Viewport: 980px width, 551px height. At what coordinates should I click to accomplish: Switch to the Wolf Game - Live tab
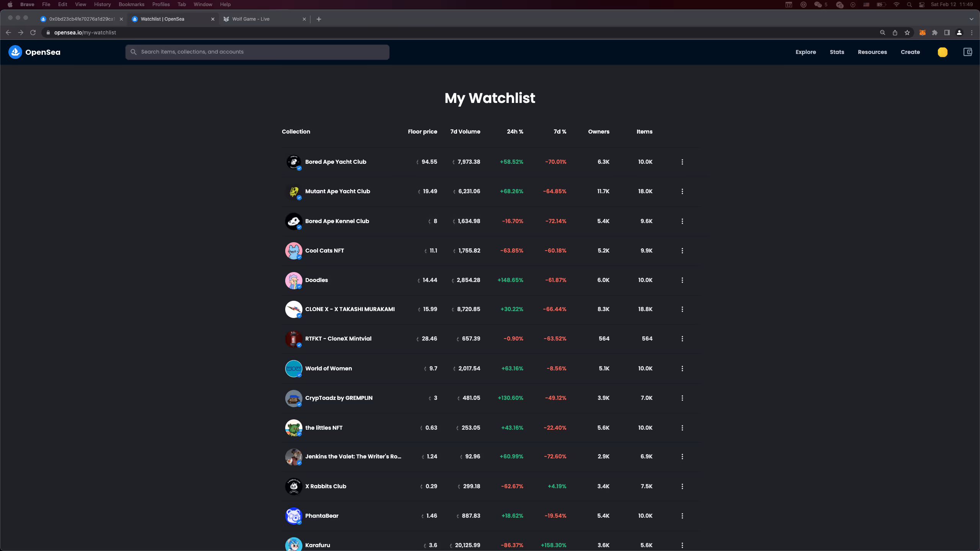tap(251, 19)
